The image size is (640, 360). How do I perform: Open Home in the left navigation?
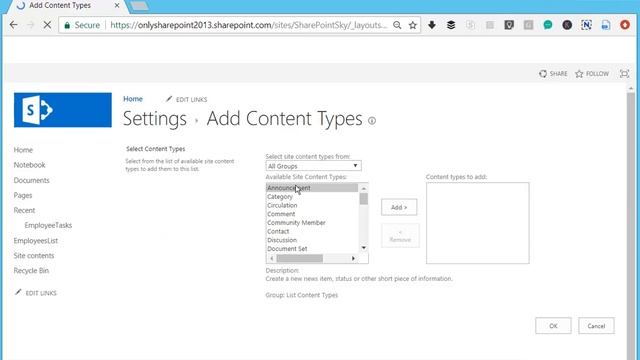[x=23, y=150]
